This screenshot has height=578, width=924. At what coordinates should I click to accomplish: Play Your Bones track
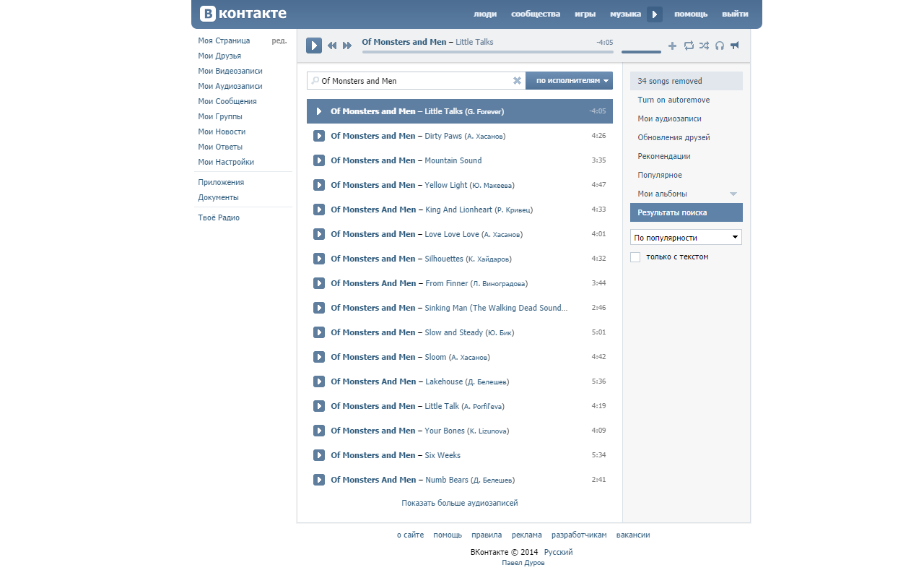319,431
